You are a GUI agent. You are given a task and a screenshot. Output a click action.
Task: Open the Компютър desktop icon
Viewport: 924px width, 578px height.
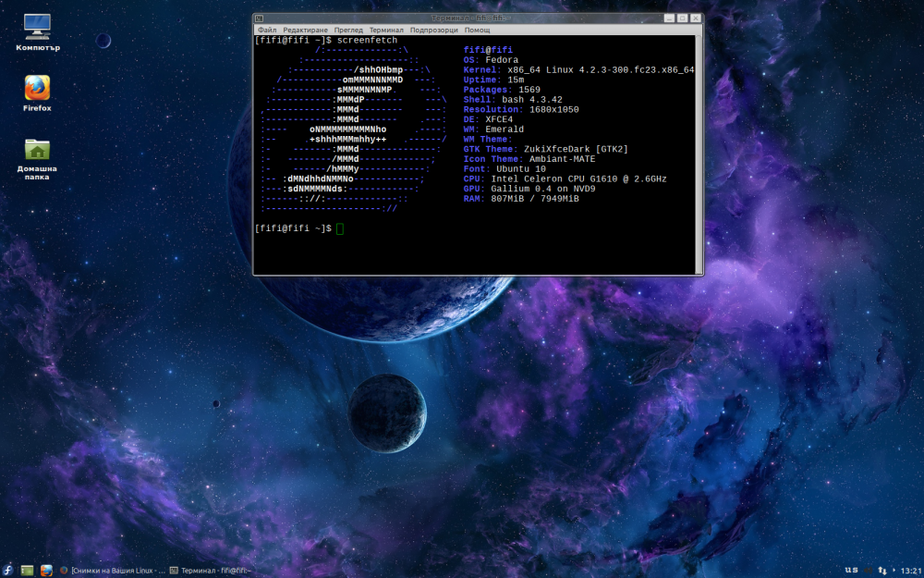pyautogui.click(x=37, y=32)
